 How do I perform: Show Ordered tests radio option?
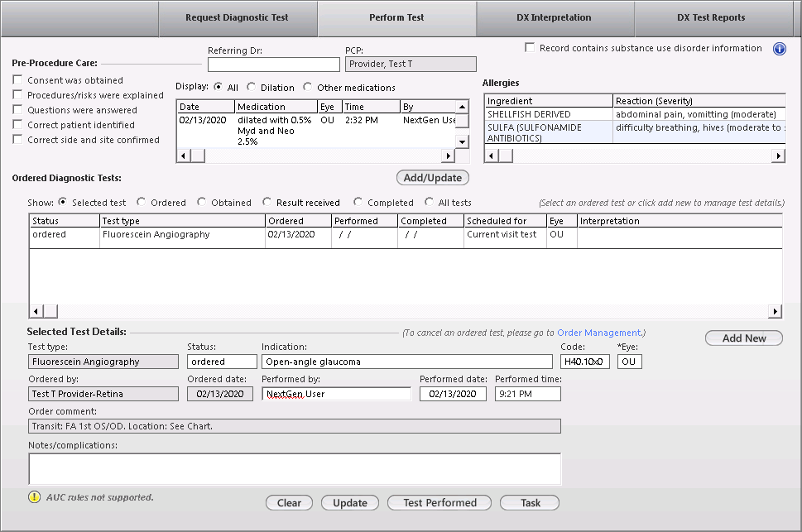tap(142, 202)
